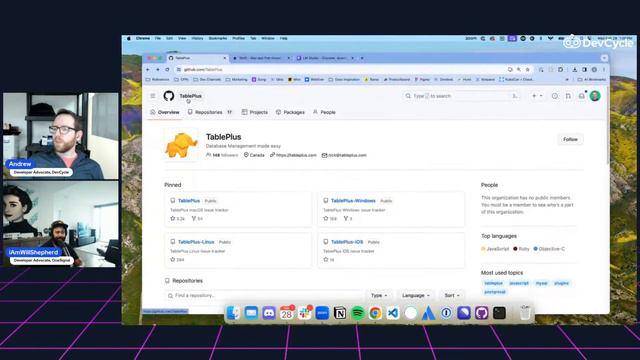Viewport: 640px width, 360px height.
Task: Open Calendar showing 28 in dock
Action: pyautogui.click(x=287, y=313)
